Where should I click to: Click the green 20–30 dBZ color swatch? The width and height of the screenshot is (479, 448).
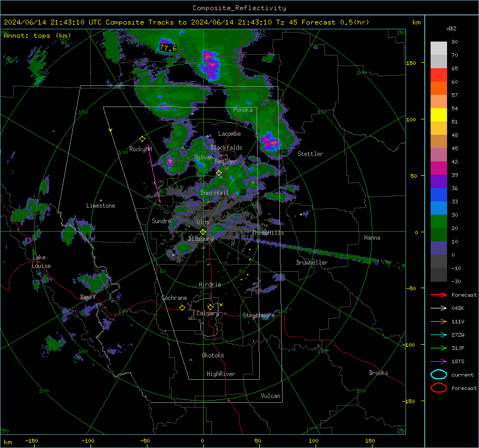coord(439,222)
